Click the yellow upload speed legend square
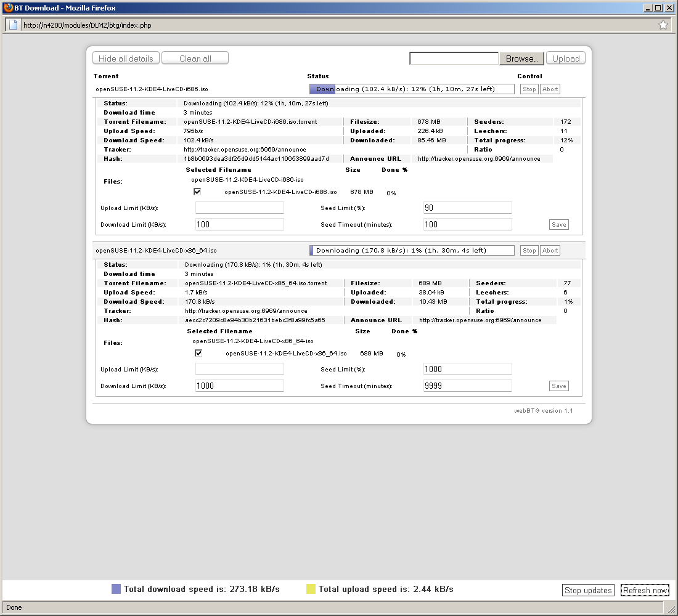This screenshot has height=616, width=678. pos(311,589)
